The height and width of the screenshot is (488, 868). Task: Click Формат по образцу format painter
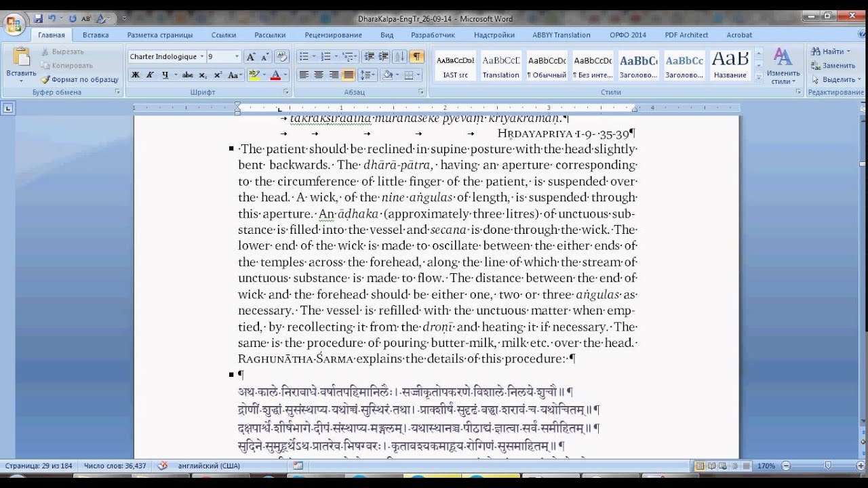click(x=79, y=79)
